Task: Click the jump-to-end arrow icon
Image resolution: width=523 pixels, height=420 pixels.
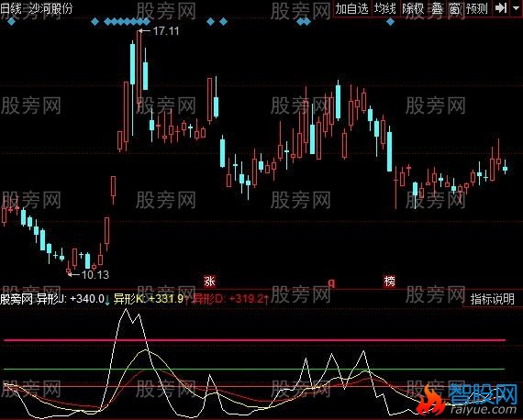Action: [x=501, y=8]
